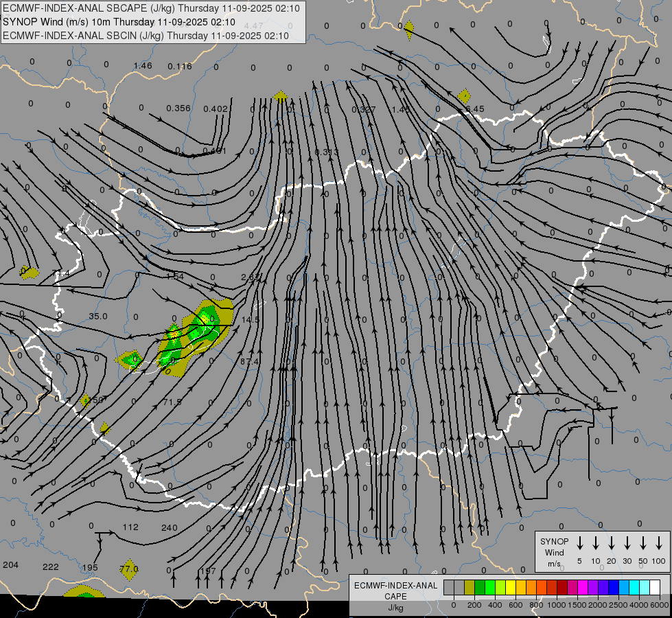This screenshot has width=672, height=618.
Task: Click the wind legend arrow above 20
Action: click(611, 543)
